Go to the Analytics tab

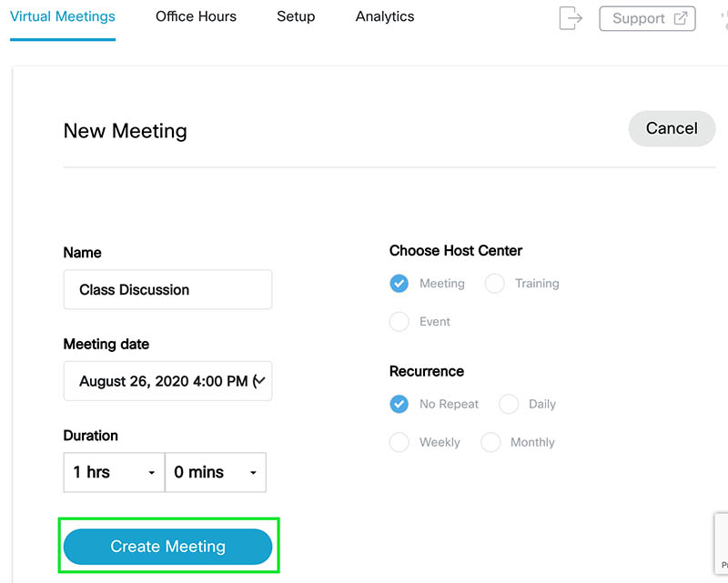tap(385, 16)
